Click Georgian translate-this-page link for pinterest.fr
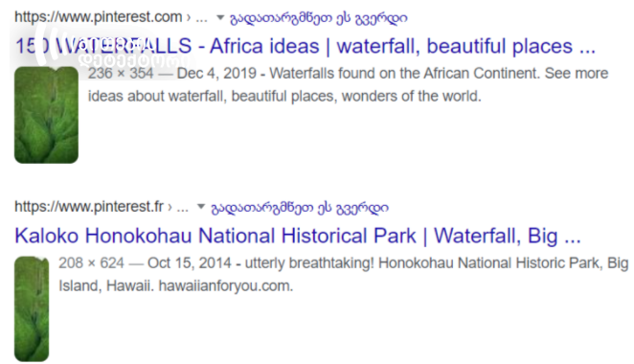This screenshot has width=634, height=364. tap(300, 208)
